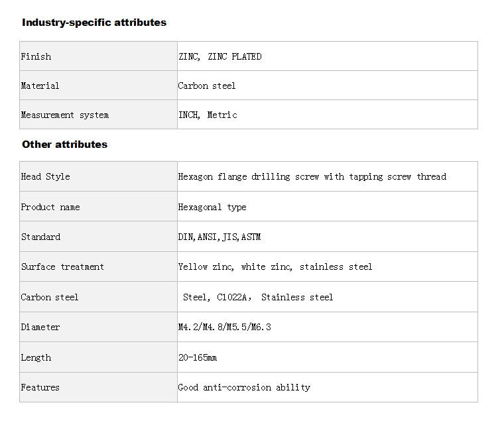The image size is (504, 421).
Task: Select the Features label cell
Action: 98,387
